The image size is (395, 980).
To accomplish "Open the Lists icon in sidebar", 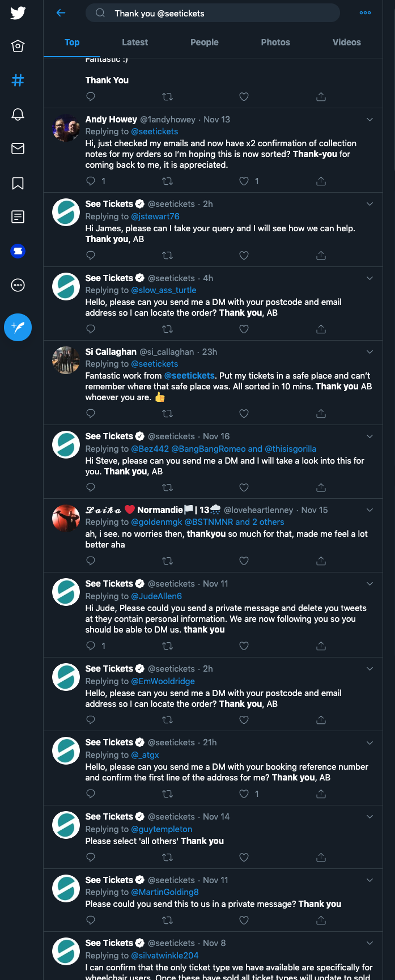I will click(18, 217).
